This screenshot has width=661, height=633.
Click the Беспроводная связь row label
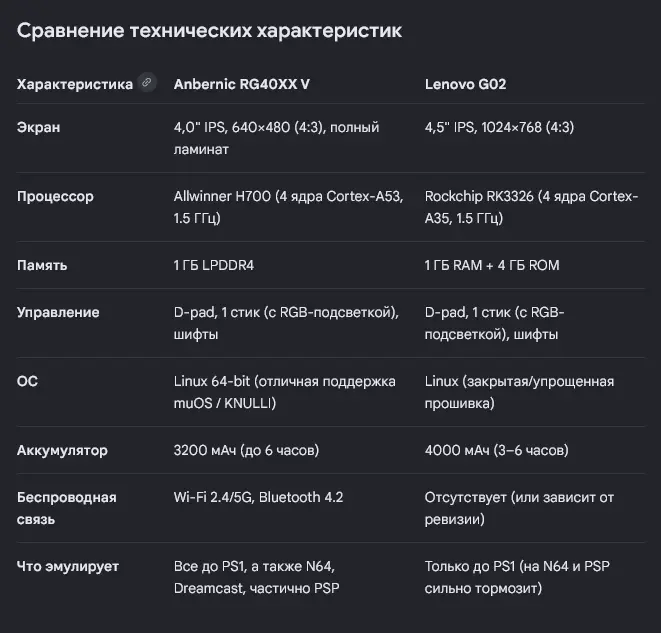coord(67,508)
